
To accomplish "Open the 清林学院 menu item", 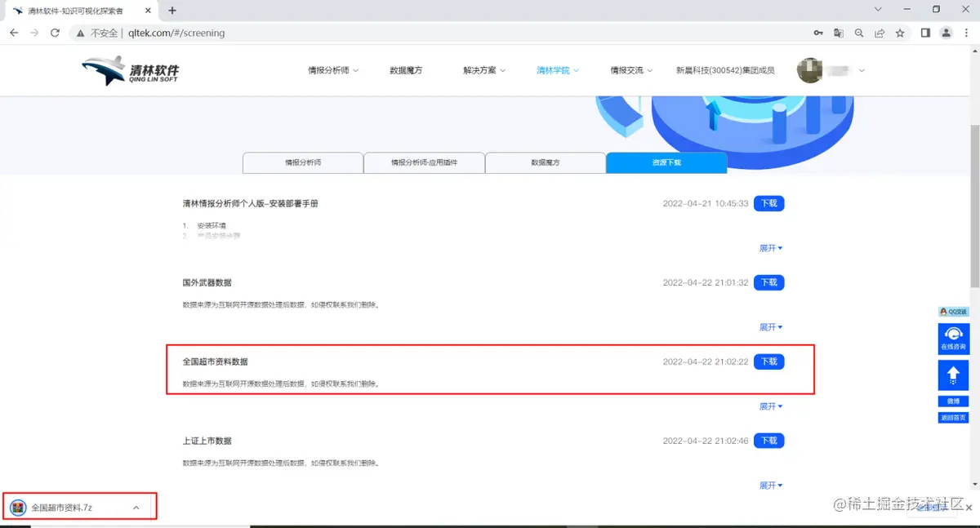I will (x=555, y=70).
